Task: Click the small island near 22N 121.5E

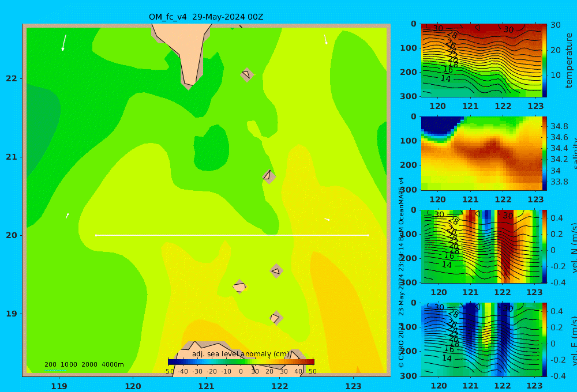Action: [x=247, y=74]
